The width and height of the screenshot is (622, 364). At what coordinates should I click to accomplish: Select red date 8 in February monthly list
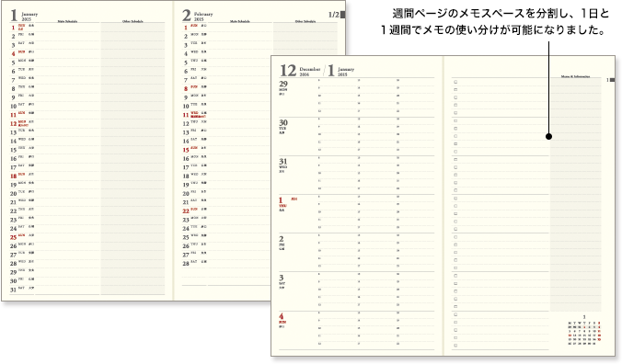coord(186,89)
